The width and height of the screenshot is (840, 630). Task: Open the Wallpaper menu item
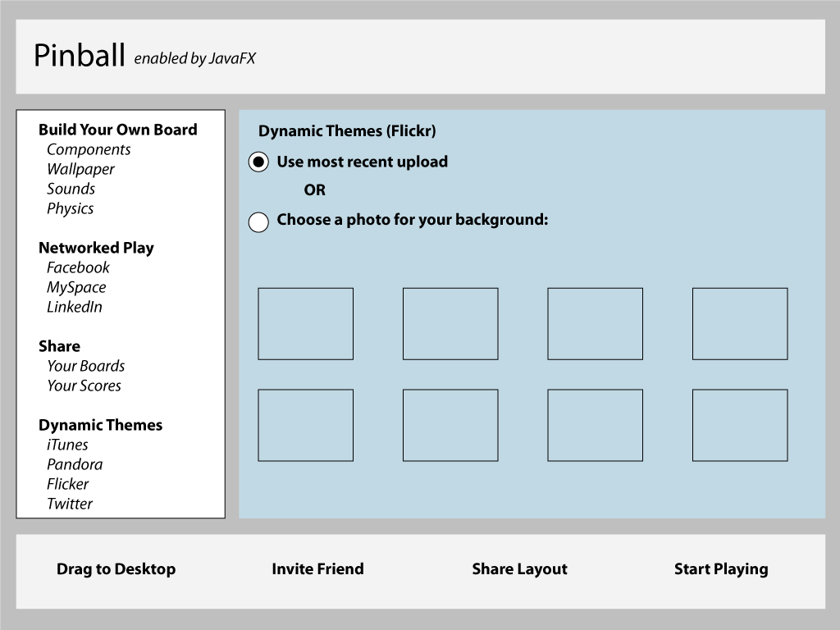coord(80,169)
